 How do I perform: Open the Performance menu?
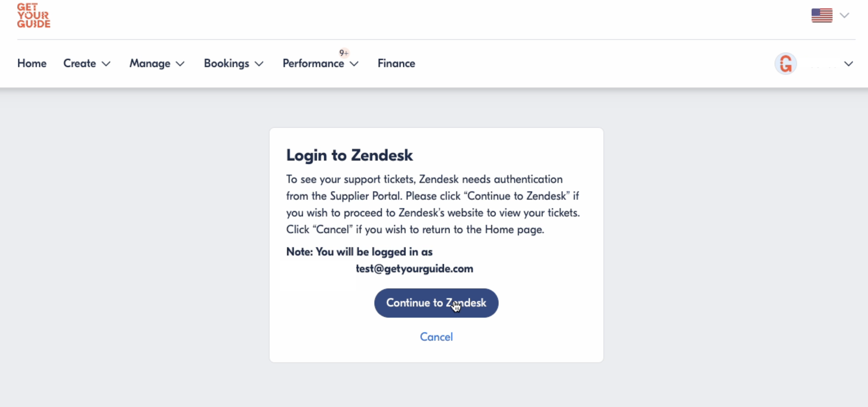(313, 63)
